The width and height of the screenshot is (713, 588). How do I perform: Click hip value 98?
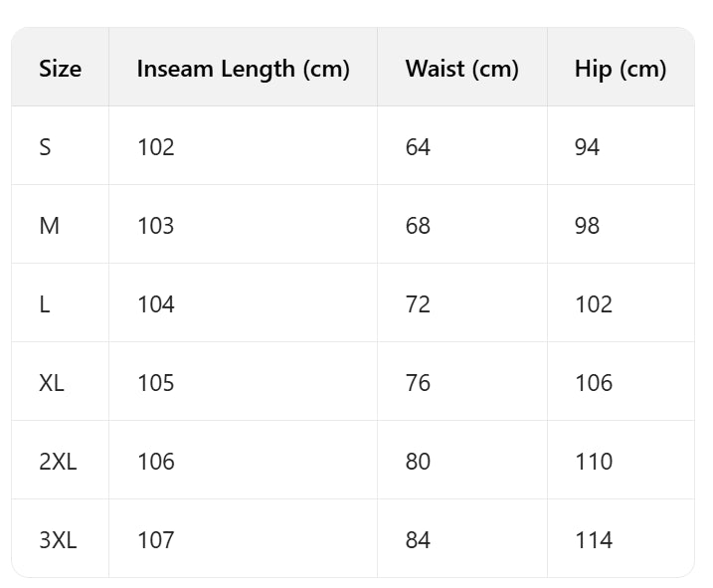(587, 226)
